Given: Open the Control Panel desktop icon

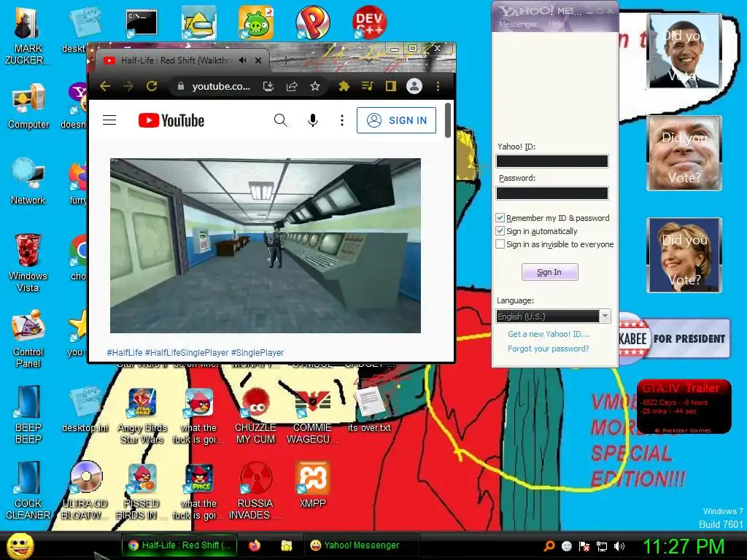Looking at the screenshot, I should point(28,339).
